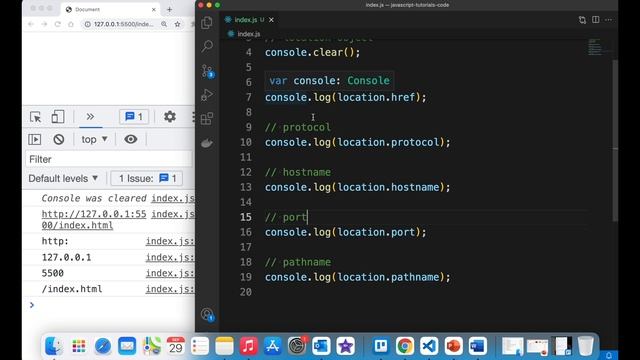Open Trello from the Dock

click(380, 346)
